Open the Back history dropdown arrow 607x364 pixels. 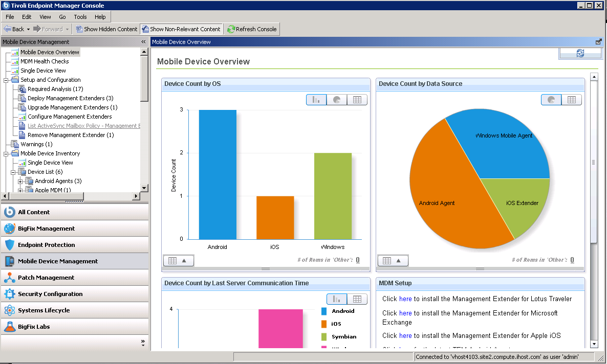tap(28, 30)
